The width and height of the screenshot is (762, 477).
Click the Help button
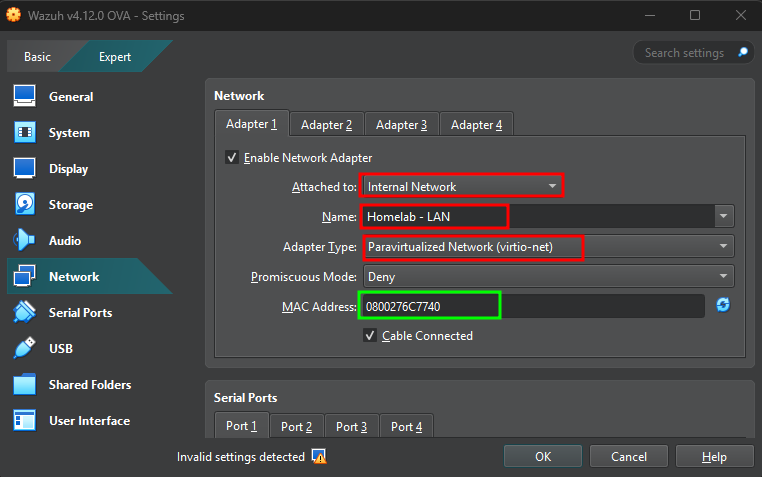(714, 457)
